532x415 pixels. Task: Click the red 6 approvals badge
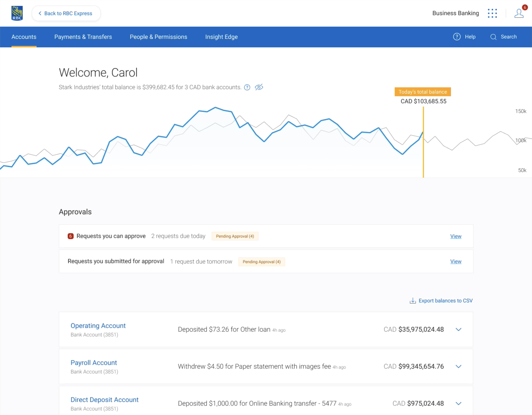pos(71,236)
